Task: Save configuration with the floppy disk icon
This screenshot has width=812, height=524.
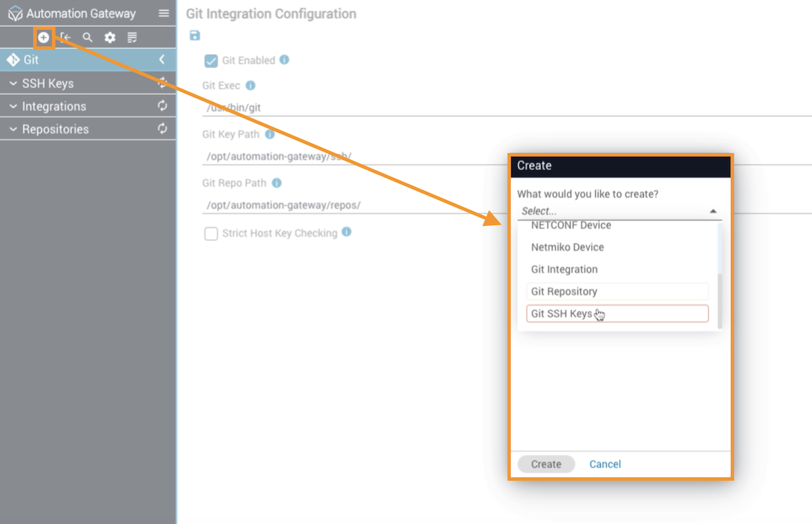Action: pyautogui.click(x=195, y=35)
